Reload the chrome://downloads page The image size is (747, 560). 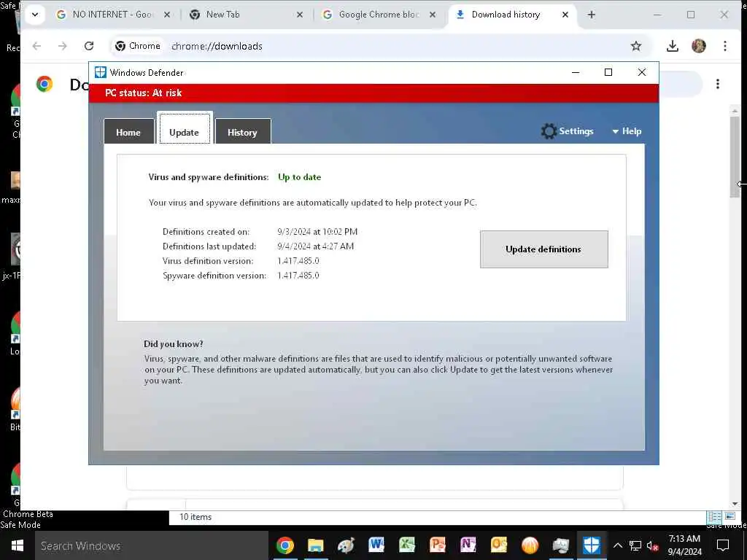(89, 46)
